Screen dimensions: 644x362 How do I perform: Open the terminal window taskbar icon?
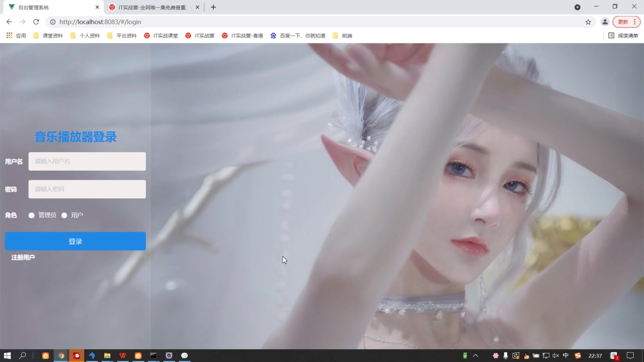coord(153,355)
